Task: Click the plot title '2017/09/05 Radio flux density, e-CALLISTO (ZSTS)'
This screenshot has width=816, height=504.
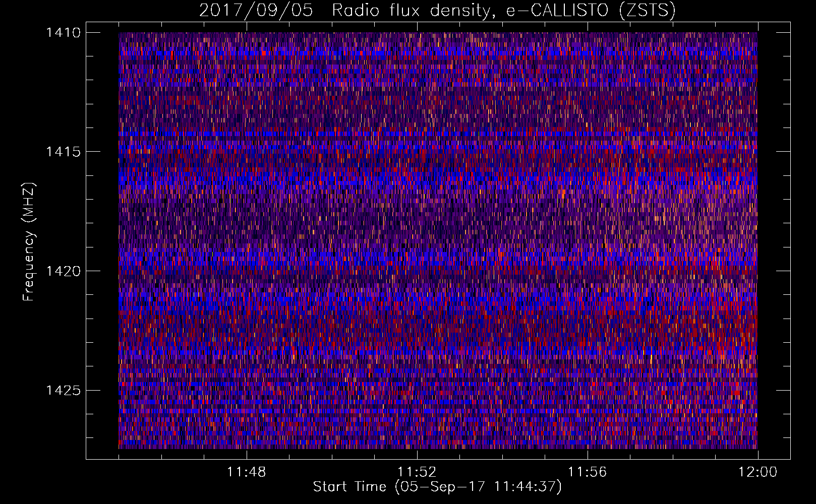Action: (x=437, y=11)
